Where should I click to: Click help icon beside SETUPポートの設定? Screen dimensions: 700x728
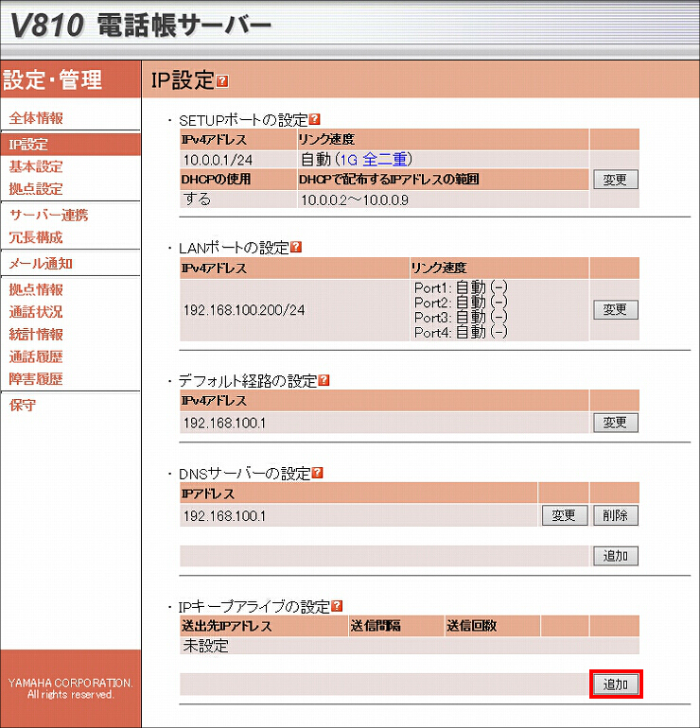pyautogui.click(x=314, y=119)
